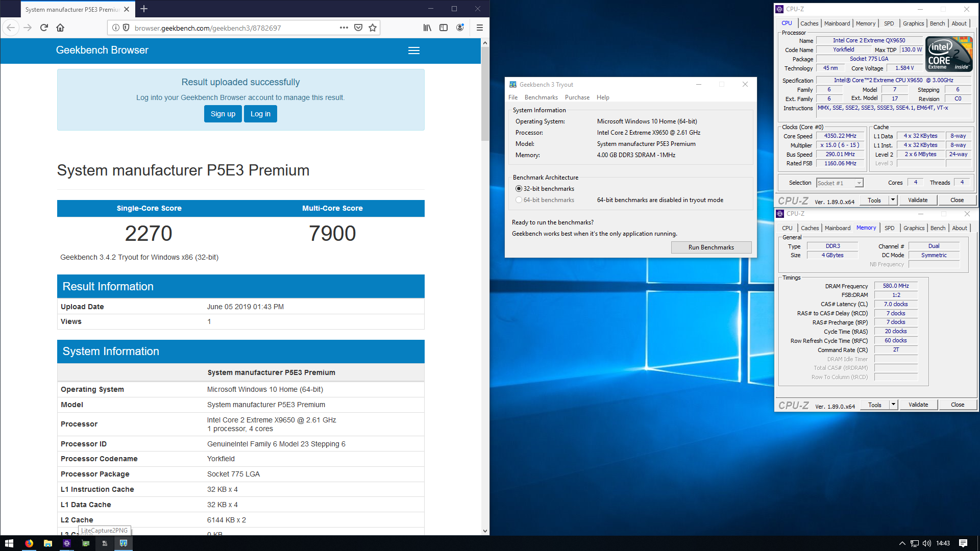Click the Log in button
This screenshot has height=551, width=980.
click(260, 114)
